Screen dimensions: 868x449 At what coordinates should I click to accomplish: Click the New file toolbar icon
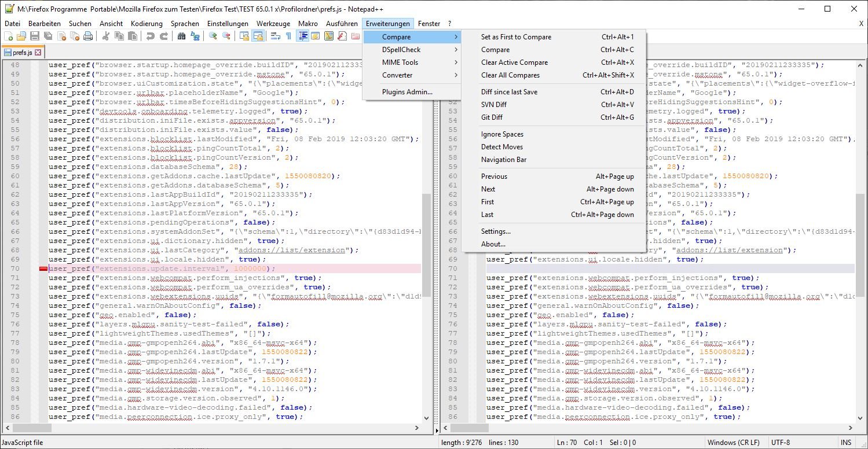coord(8,36)
